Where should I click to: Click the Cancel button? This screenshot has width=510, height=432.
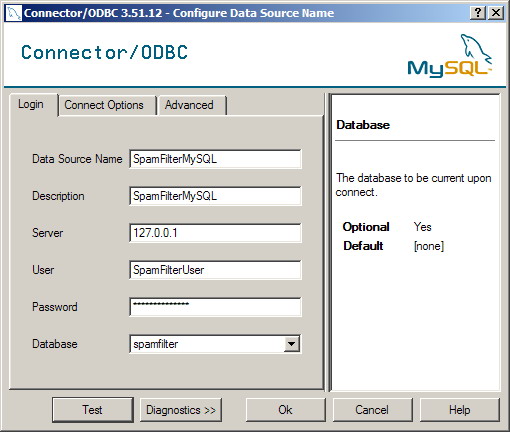coord(372,410)
